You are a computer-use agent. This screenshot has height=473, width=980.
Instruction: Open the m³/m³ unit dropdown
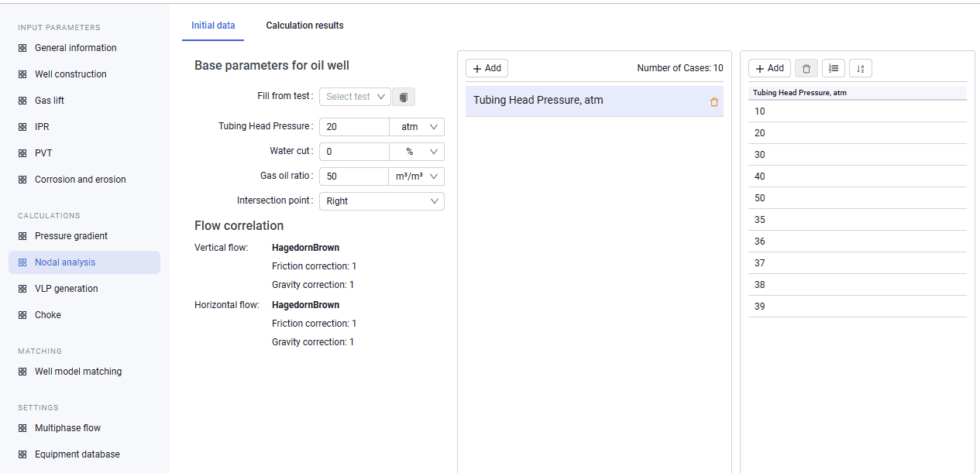pyautogui.click(x=417, y=177)
